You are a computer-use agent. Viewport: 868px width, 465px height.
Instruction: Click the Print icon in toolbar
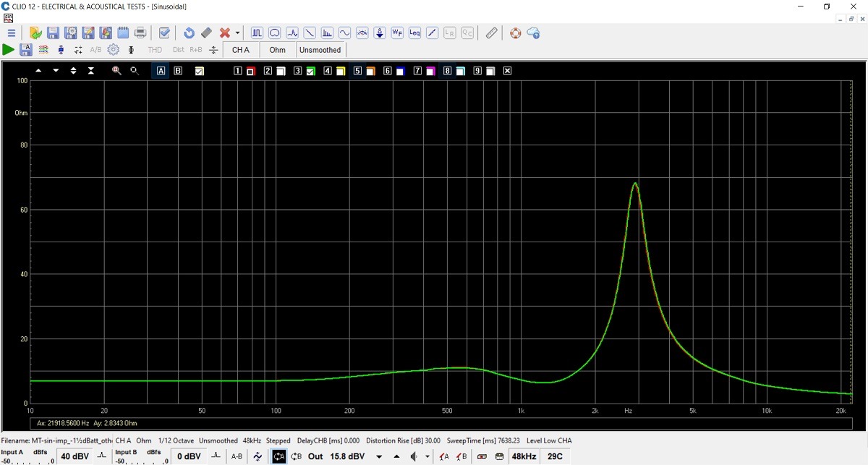click(x=140, y=33)
